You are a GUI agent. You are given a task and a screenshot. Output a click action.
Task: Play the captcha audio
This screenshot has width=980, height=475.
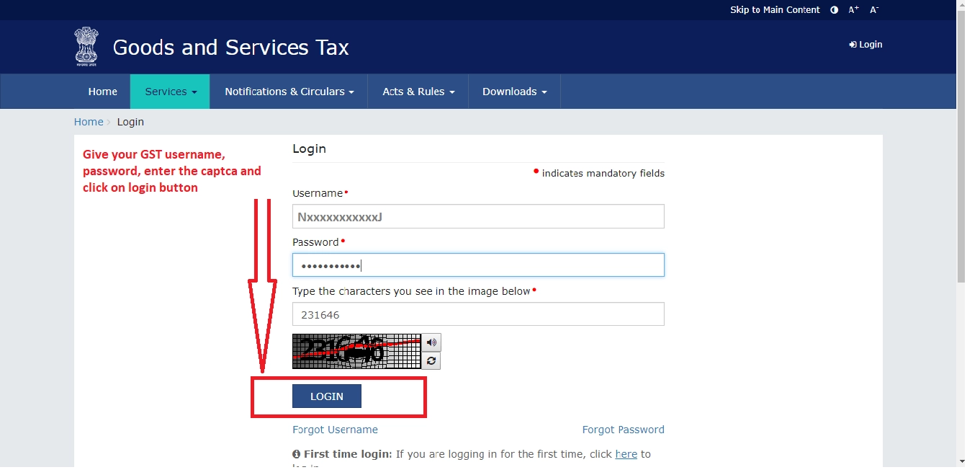coord(431,342)
